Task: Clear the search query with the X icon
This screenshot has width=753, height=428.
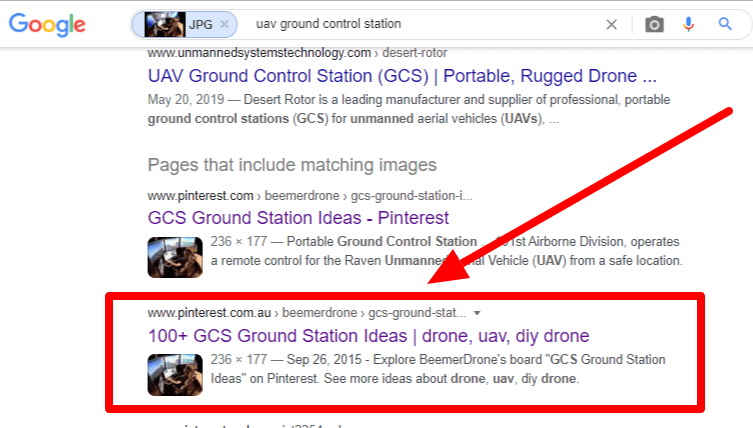Action: click(x=611, y=24)
